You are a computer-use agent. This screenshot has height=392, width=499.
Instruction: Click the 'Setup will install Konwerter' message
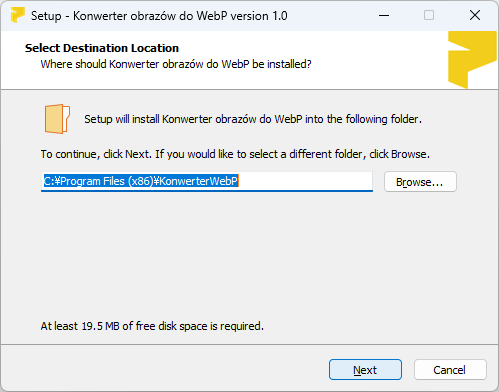(253, 119)
